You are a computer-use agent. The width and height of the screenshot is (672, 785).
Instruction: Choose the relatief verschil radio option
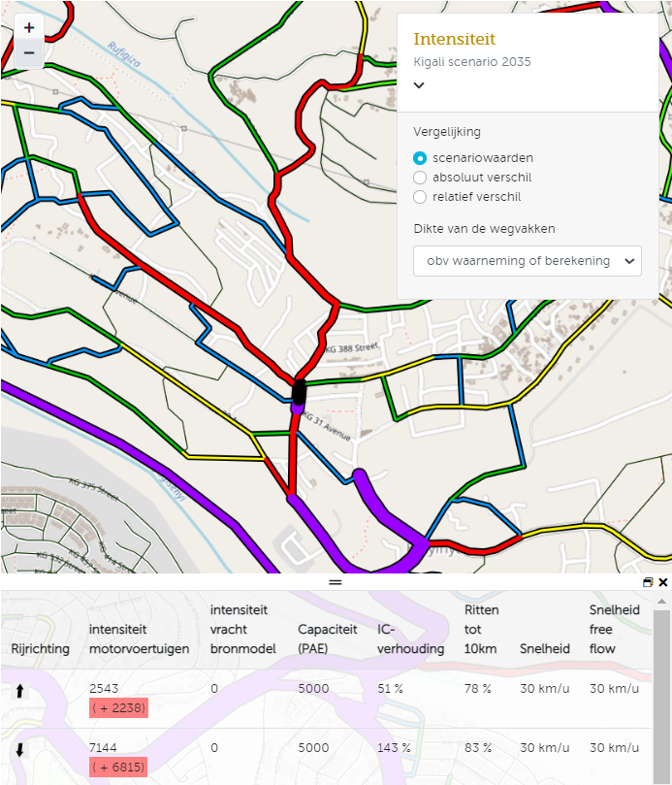click(x=420, y=197)
